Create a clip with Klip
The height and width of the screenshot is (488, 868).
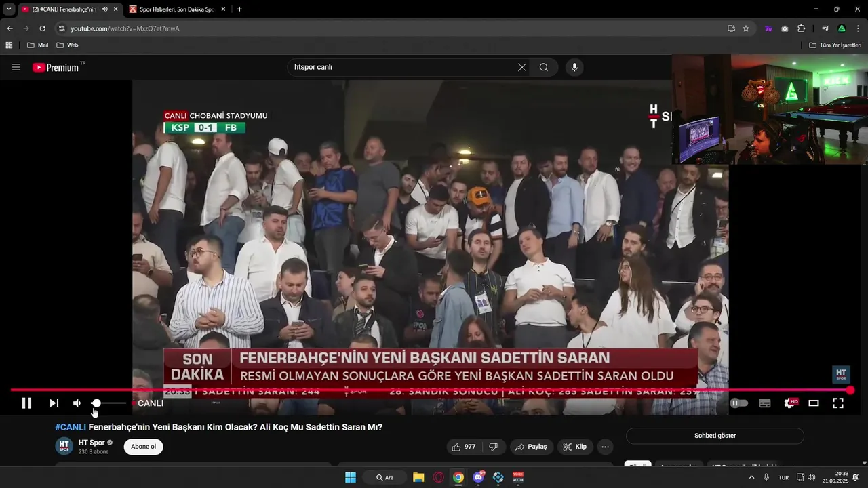[574, 447]
